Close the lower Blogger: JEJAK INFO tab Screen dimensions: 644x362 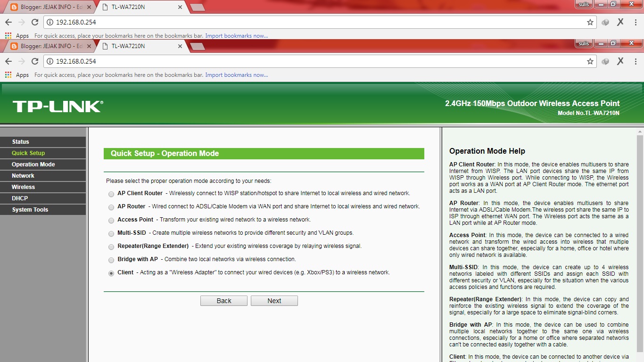coord(89,46)
